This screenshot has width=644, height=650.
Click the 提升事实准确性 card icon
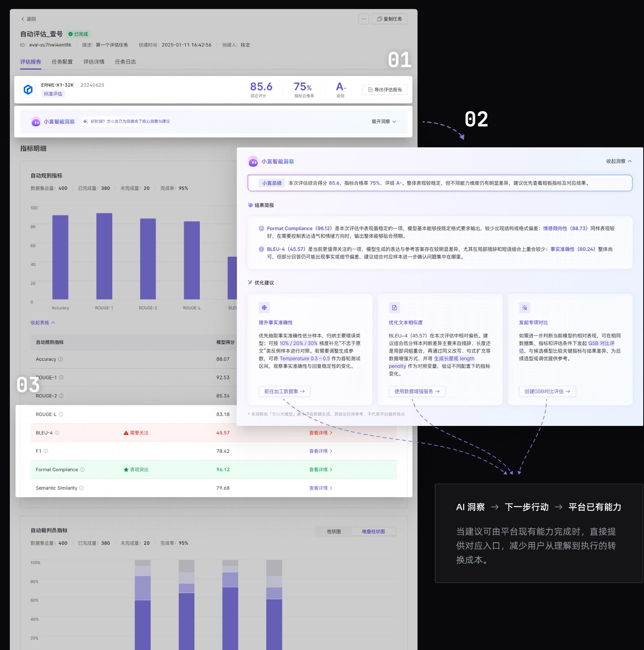pos(264,307)
